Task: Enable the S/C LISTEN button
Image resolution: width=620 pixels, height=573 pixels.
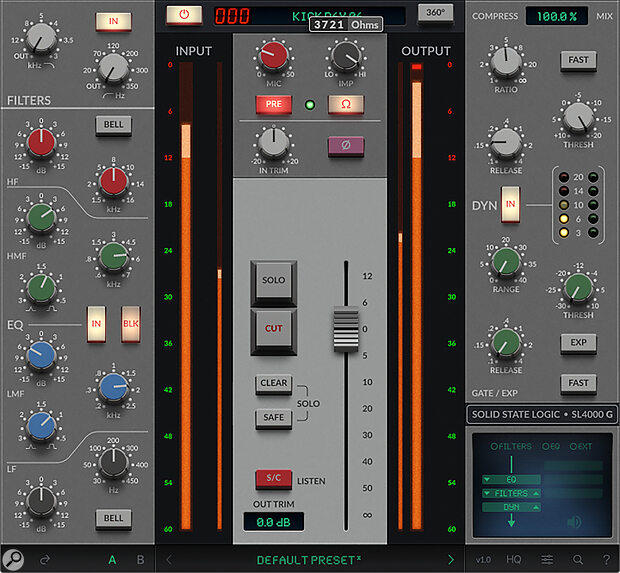Action: tap(274, 478)
